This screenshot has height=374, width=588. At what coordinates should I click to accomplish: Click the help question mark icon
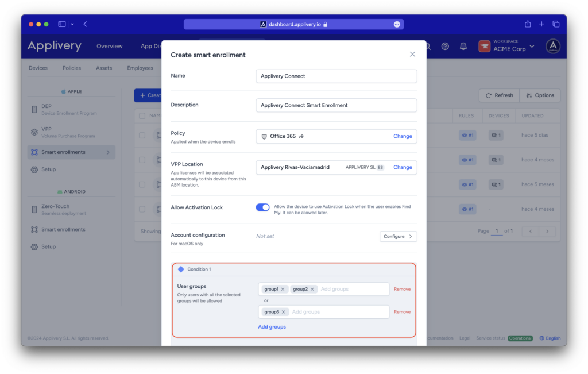445,46
